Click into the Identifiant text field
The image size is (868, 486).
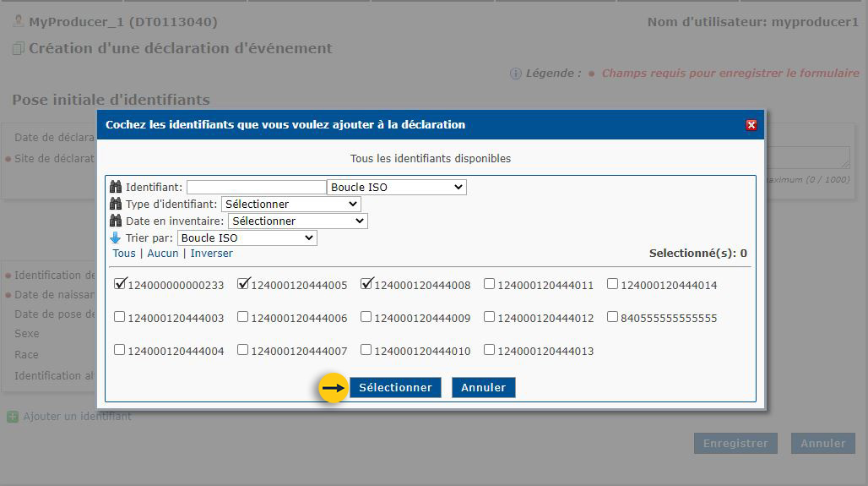[256, 187]
